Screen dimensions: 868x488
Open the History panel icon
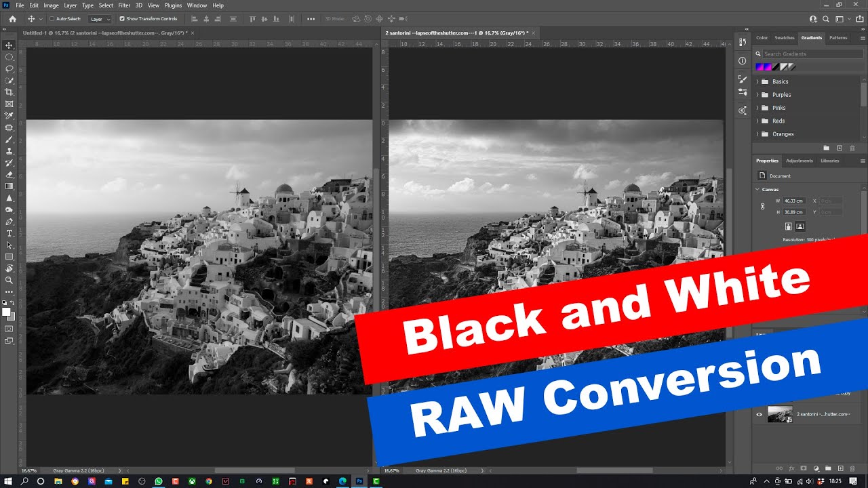coord(743,42)
